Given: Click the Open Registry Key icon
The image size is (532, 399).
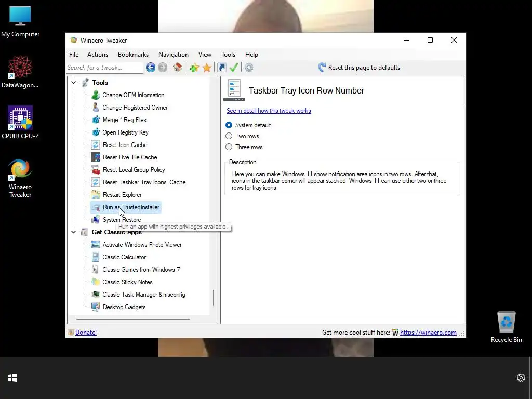Looking at the screenshot, I should point(96,132).
